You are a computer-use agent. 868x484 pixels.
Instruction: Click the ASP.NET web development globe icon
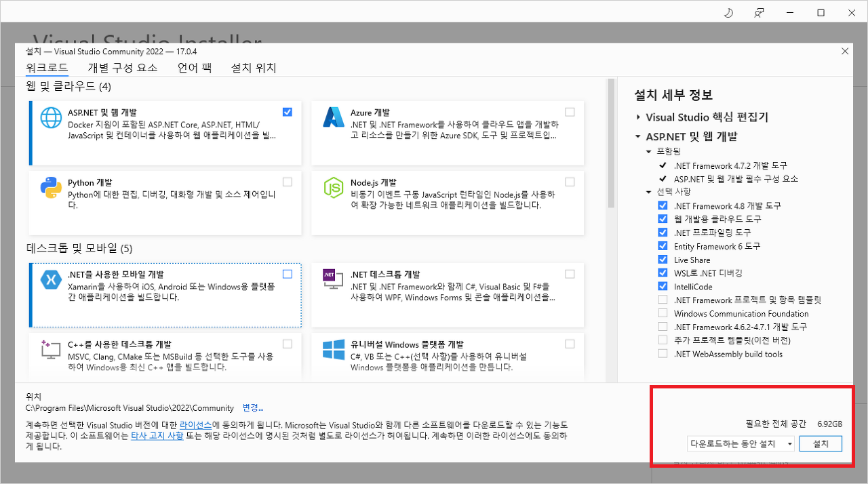point(52,118)
